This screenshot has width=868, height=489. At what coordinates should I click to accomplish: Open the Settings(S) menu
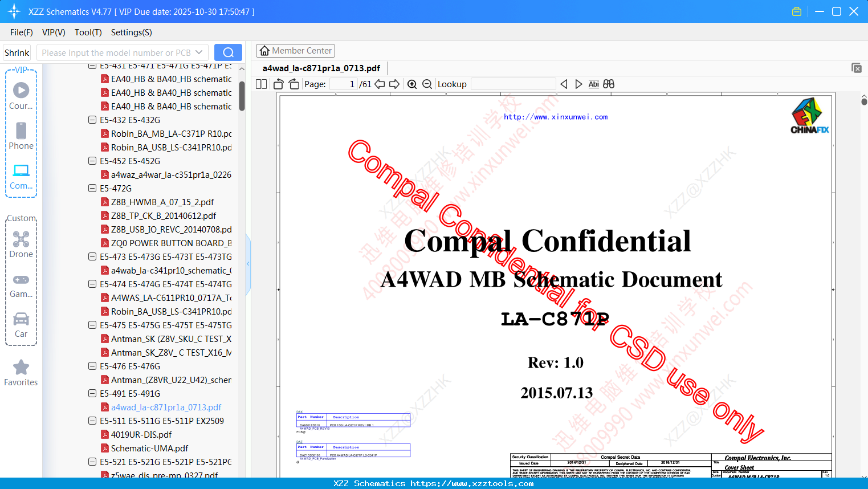tap(132, 32)
